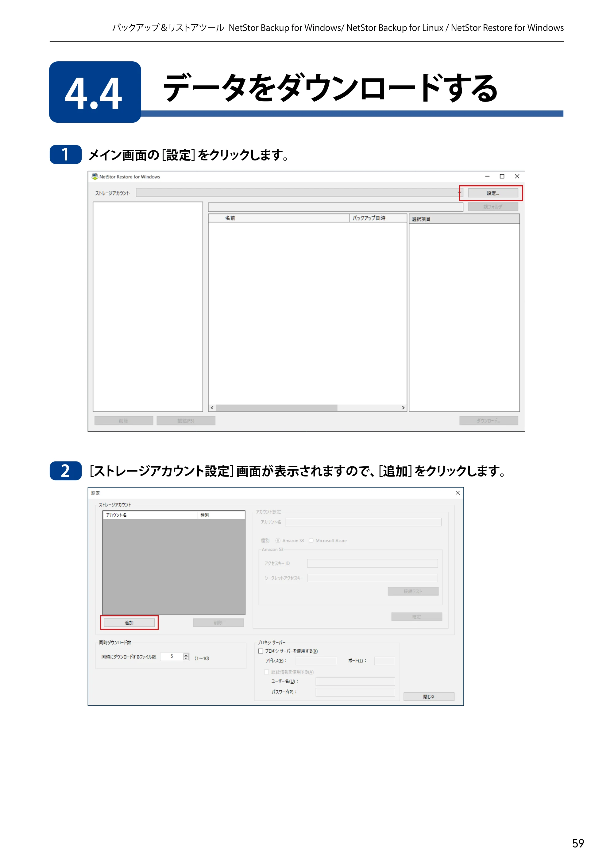Click the シークレットアクセスキー field

pyautogui.click(x=373, y=578)
